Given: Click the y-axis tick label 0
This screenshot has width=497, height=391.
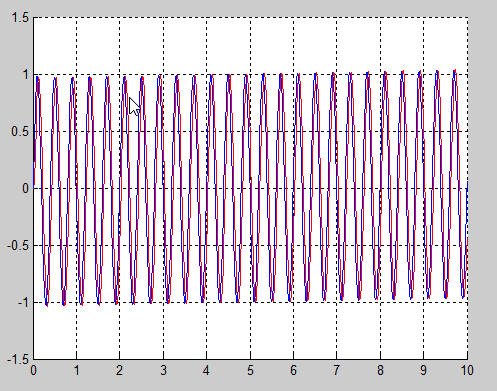Looking at the screenshot, I should (26, 189).
